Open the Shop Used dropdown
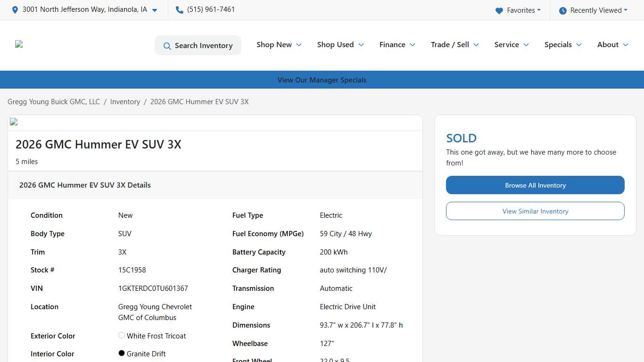Screen dimensions: 644x362 340,44
